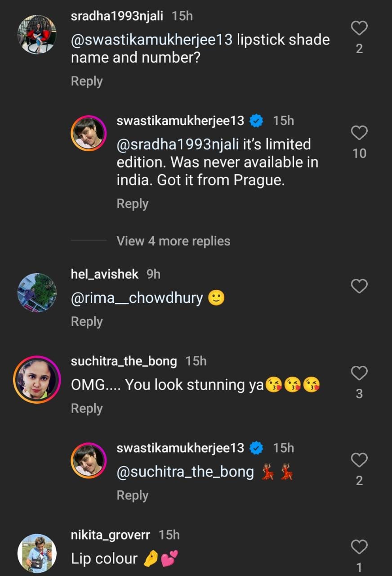Tap the nikita_groverr username

click(x=111, y=535)
